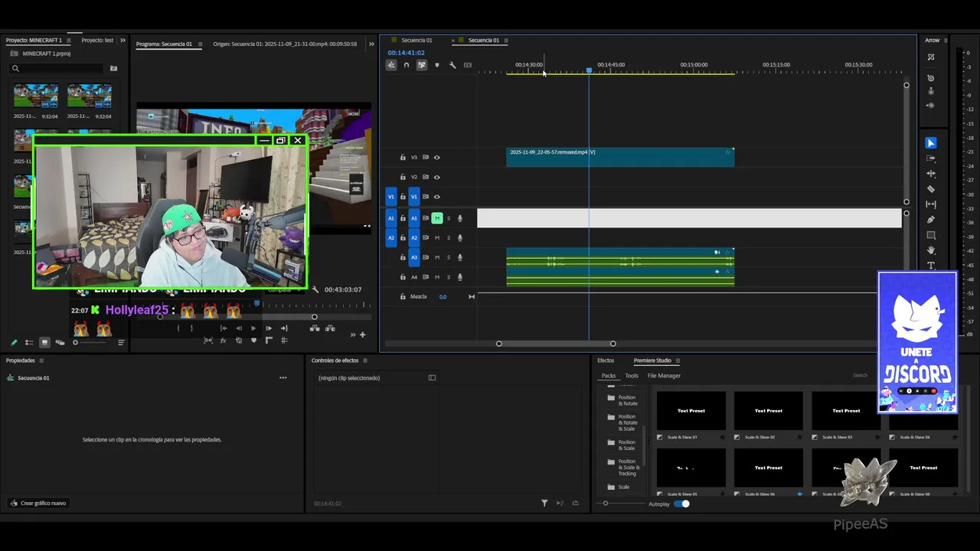
Task: Select the Slip tool
Action: pos(931,204)
